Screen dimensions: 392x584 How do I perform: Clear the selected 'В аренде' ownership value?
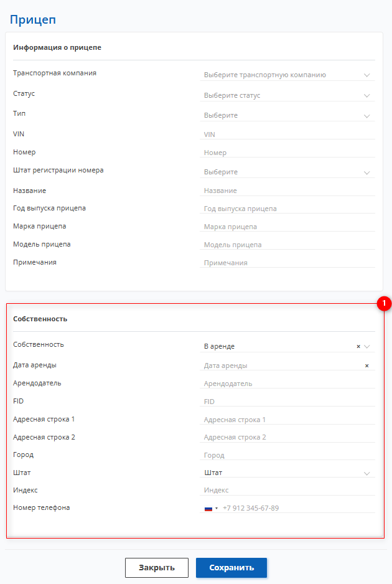tap(358, 346)
